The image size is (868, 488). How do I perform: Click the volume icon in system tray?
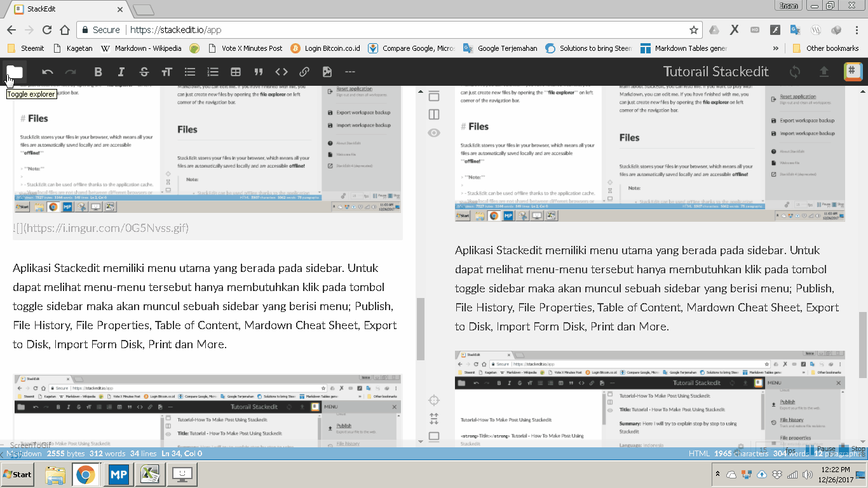pyautogui.click(x=808, y=474)
